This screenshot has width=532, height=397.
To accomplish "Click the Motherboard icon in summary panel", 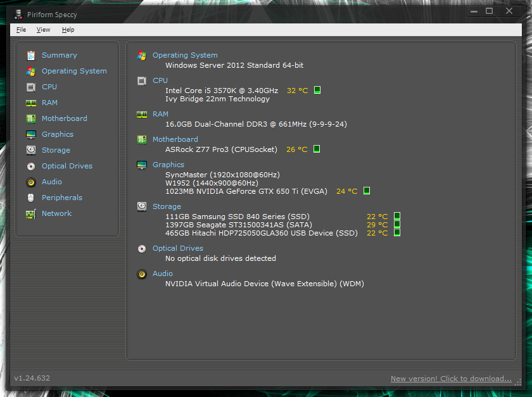I will 142,139.
